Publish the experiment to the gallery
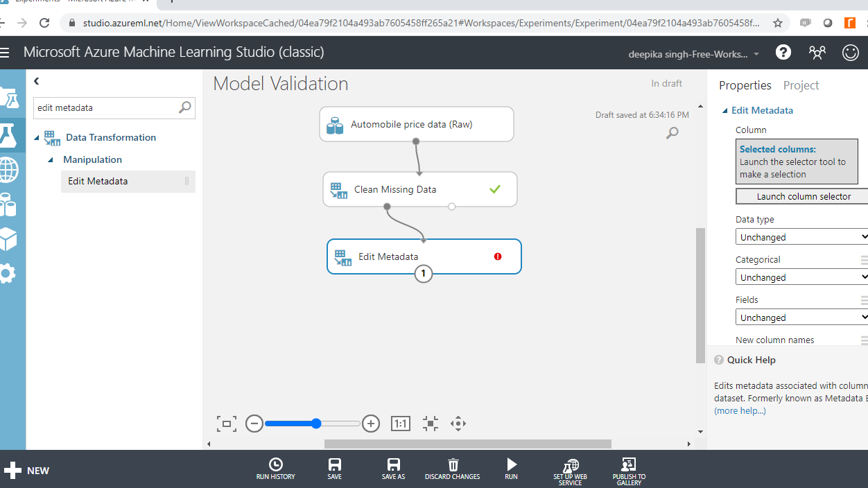The image size is (868, 488). click(629, 472)
